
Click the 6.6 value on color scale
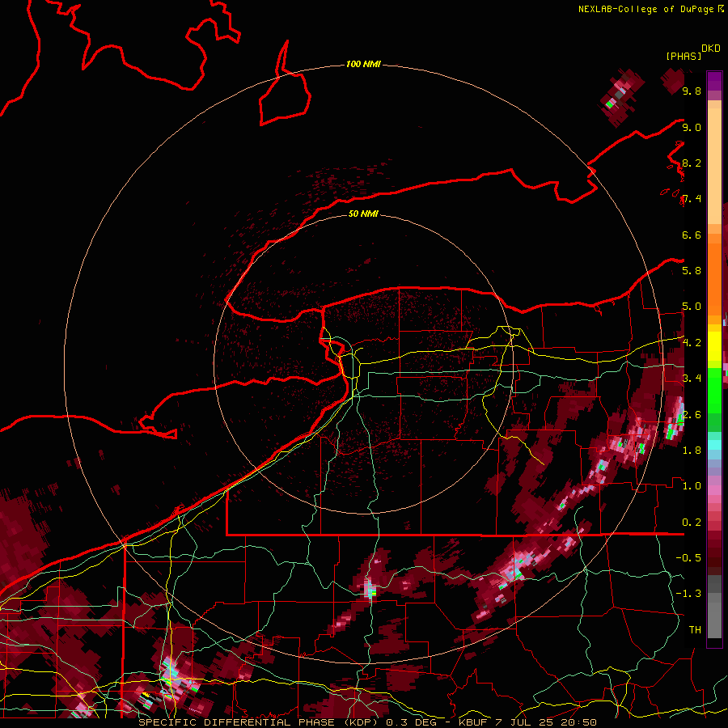692,235
